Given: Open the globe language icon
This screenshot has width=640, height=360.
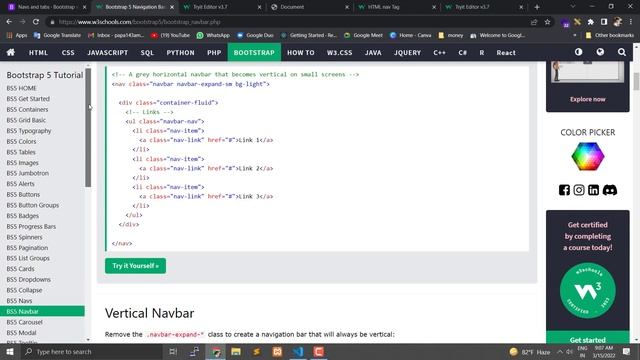Looking at the screenshot, I should tap(600, 52).
